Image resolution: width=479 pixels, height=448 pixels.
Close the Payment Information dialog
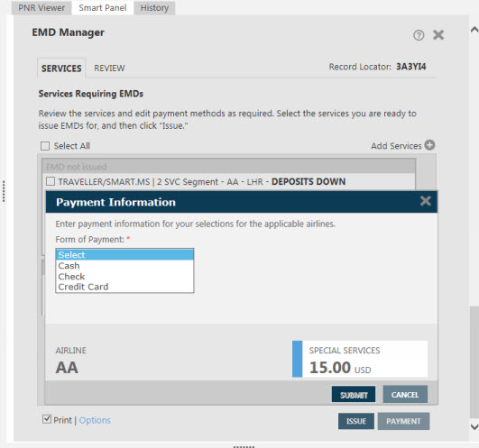[425, 201]
